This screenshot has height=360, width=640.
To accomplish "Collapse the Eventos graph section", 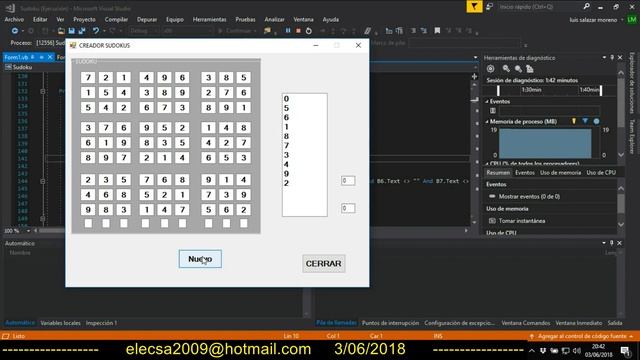I will pyautogui.click(x=487, y=102).
